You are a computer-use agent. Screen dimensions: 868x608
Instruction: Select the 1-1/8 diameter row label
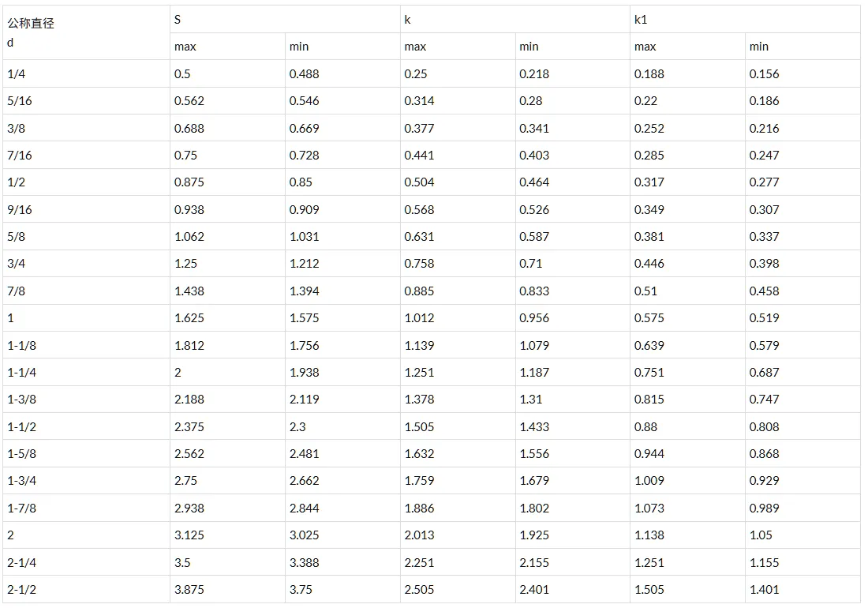(21, 346)
